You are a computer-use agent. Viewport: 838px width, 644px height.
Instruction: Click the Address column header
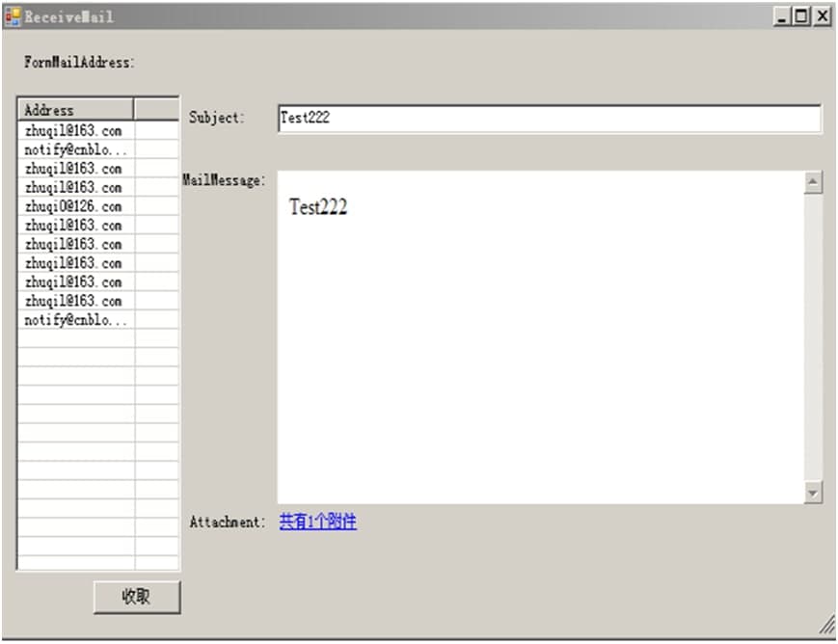point(75,110)
